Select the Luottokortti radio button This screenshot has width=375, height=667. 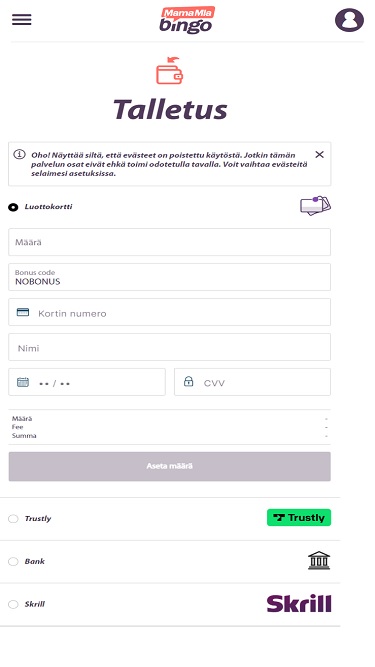click(13, 207)
